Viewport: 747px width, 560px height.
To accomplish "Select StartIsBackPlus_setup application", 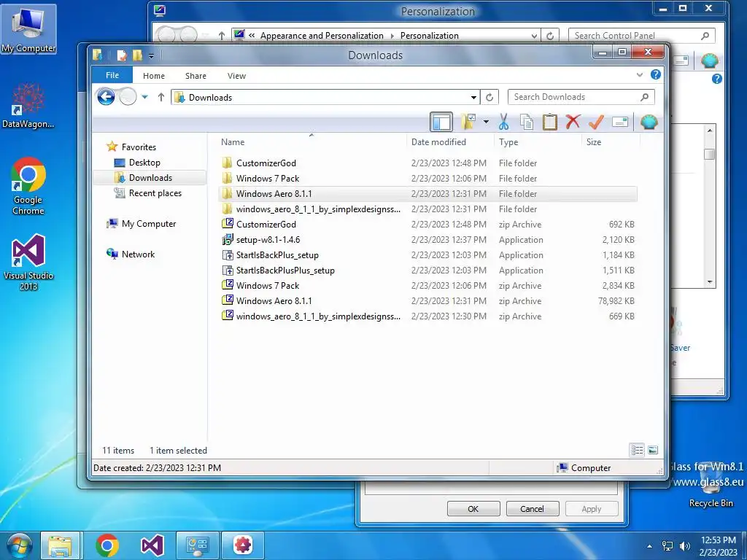I will [x=427, y=254].
